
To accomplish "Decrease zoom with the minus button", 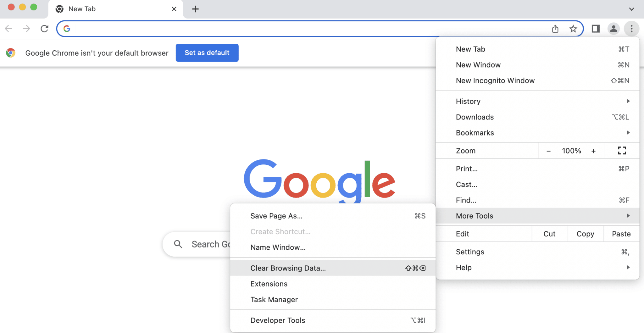I will pyautogui.click(x=548, y=151).
